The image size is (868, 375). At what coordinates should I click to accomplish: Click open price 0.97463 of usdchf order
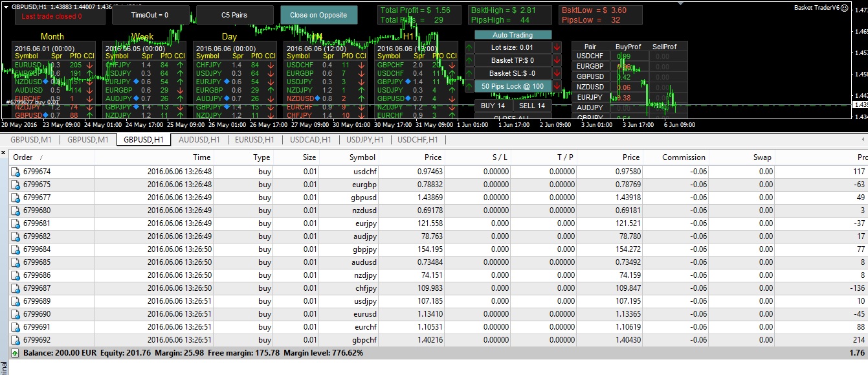(x=428, y=172)
